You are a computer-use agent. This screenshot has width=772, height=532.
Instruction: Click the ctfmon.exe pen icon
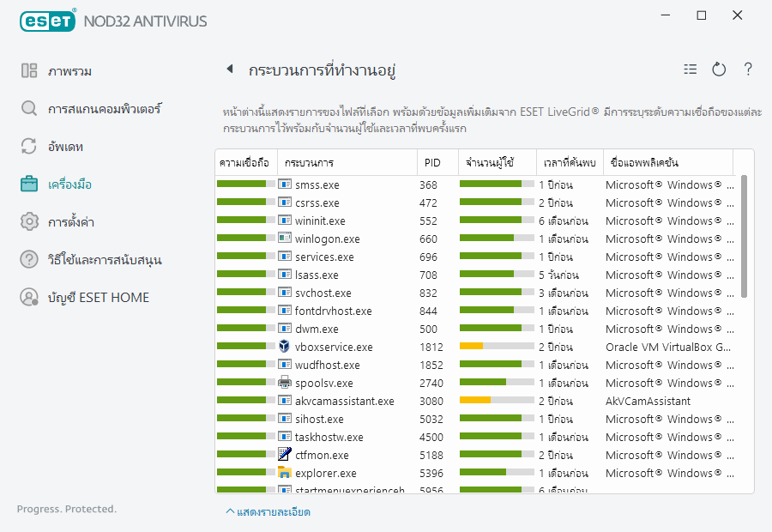(285, 455)
